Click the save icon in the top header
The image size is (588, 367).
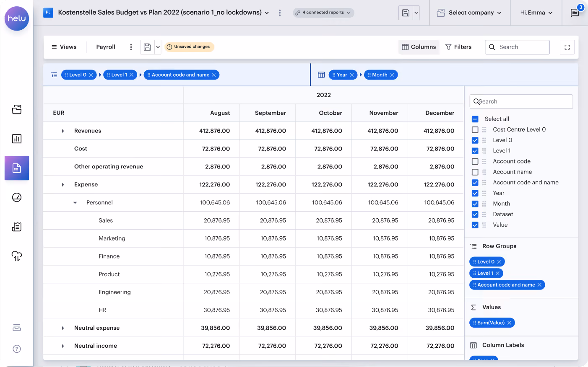click(x=406, y=13)
